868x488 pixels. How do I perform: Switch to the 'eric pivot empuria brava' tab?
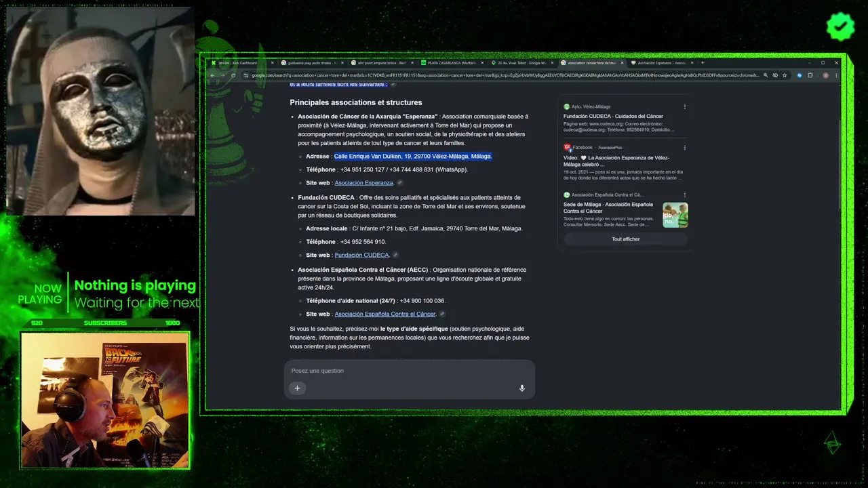coord(383,63)
